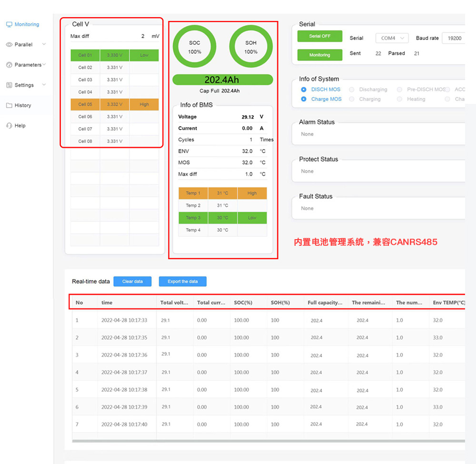This screenshot has width=476, height=464.
Task: Click the "time" column header
Action: point(107,303)
